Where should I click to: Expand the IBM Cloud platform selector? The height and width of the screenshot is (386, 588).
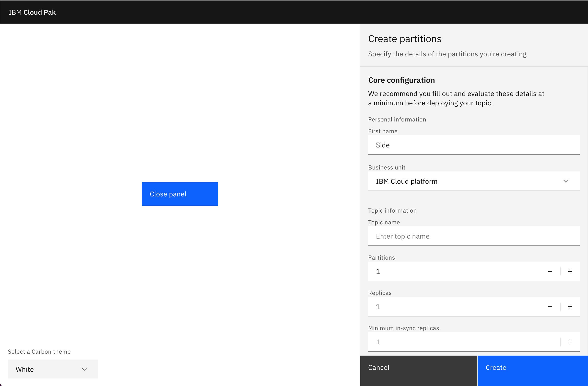point(473,181)
